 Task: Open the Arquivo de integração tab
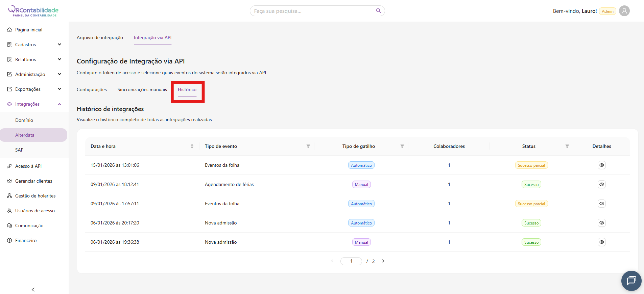pyautogui.click(x=100, y=37)
